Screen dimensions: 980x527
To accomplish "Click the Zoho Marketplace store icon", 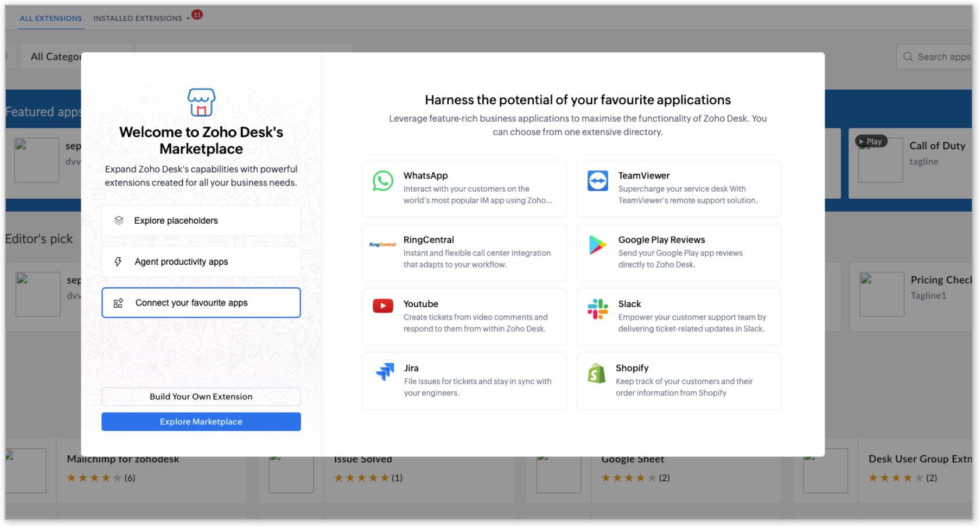I will tap(202, 103).
